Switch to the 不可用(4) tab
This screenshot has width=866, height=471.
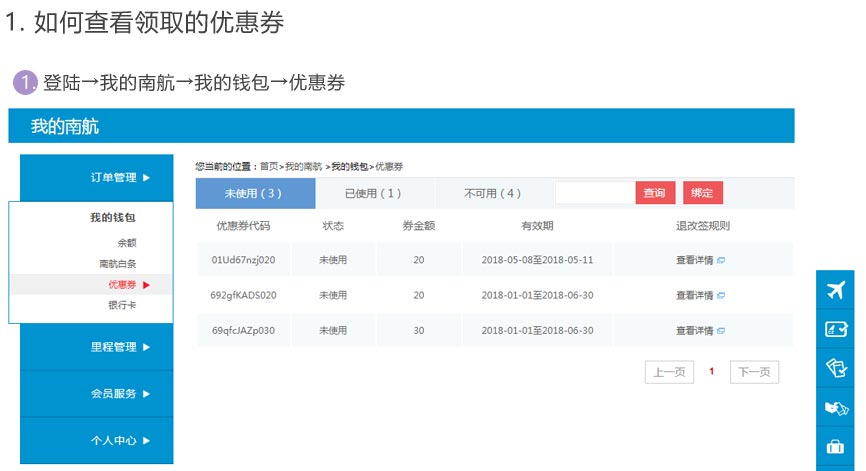(493, 193)
